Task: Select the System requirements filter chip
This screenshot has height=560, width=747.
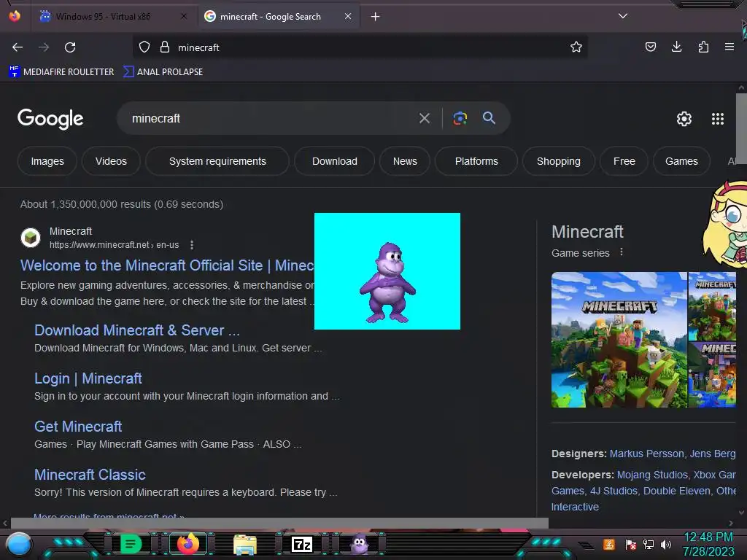Action: pos(217,161)
